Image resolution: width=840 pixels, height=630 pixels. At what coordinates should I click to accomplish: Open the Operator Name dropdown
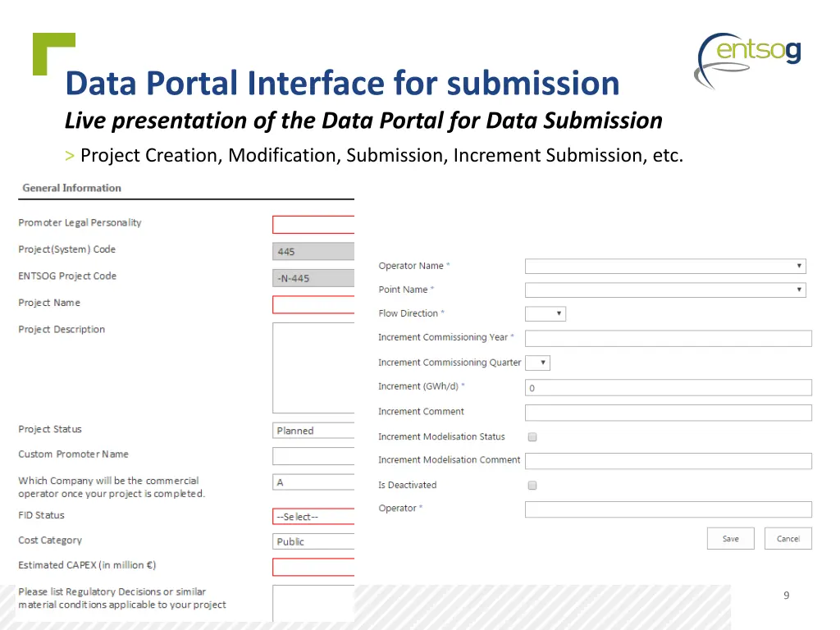pos(665,267)
